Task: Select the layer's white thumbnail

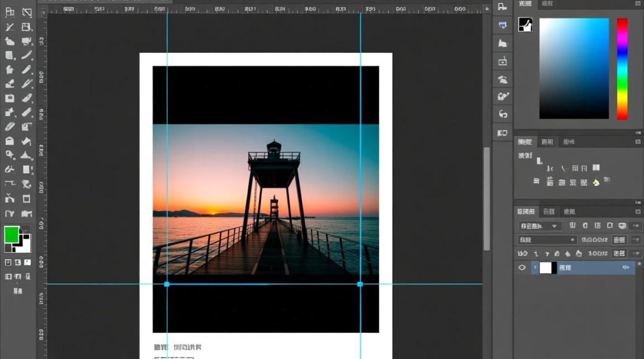Action: tap(546, 268)
